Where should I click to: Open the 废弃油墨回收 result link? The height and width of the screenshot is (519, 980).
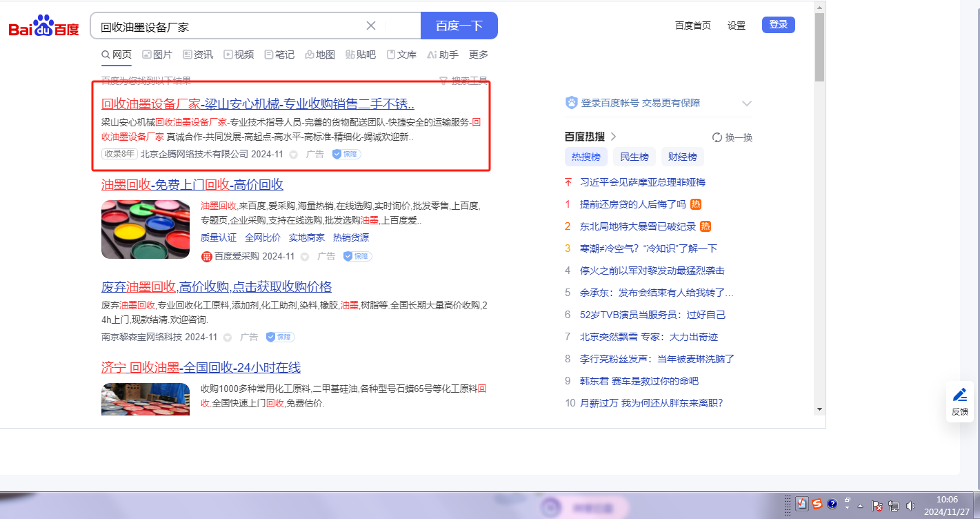click(216, 286)
